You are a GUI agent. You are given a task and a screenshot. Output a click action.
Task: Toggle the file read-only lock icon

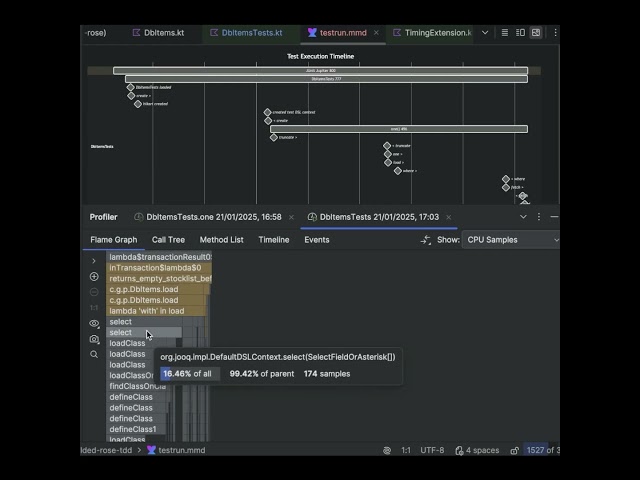click(514, 450)
